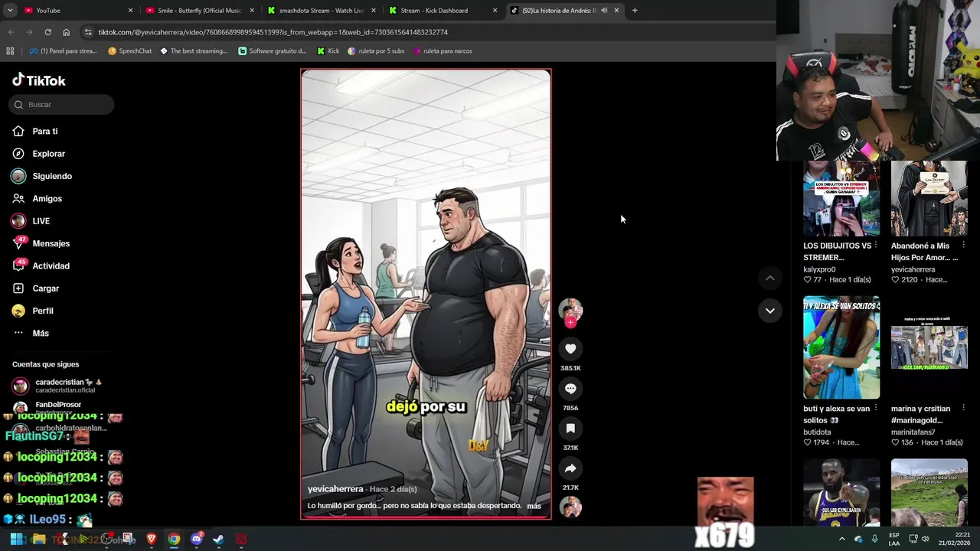Open Windows Start menu

coord(15,540)
